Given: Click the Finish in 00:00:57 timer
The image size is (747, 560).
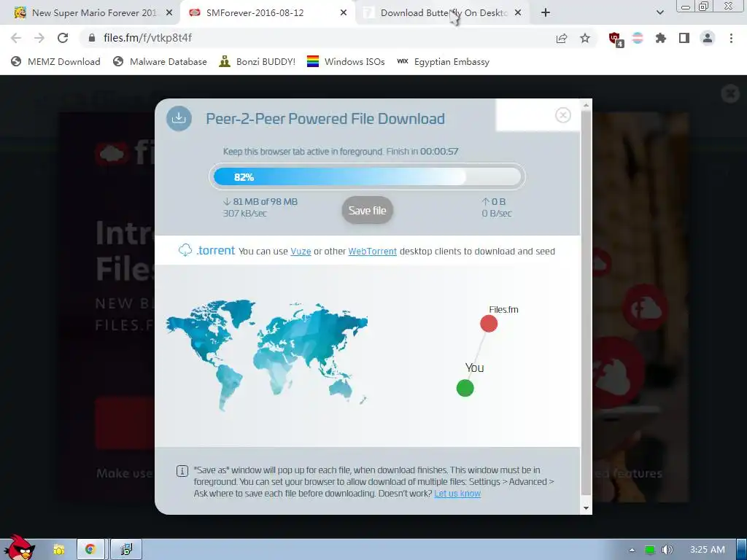Looking at the screenshot, I should coord(422,152).
